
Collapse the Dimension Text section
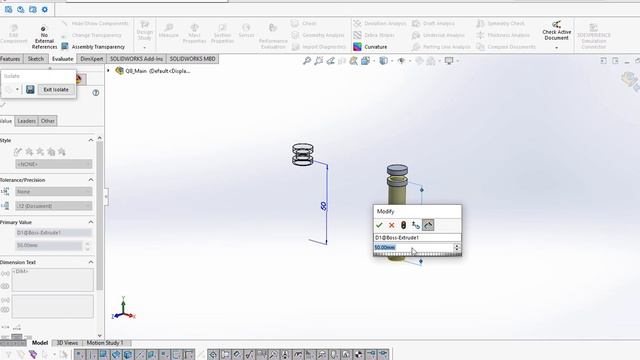pos(91,262)
